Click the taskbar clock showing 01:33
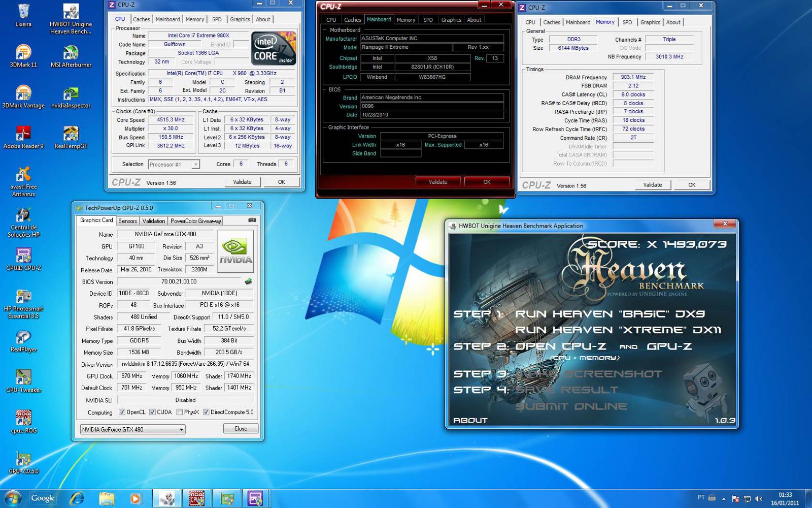Image resolution: width=812 pixels, height=508 pixels. pyautogui.click(x=785, y=499)
